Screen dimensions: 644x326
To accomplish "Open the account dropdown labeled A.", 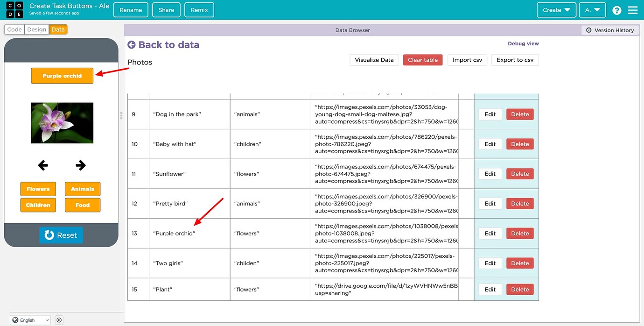I will pos(592,10).
